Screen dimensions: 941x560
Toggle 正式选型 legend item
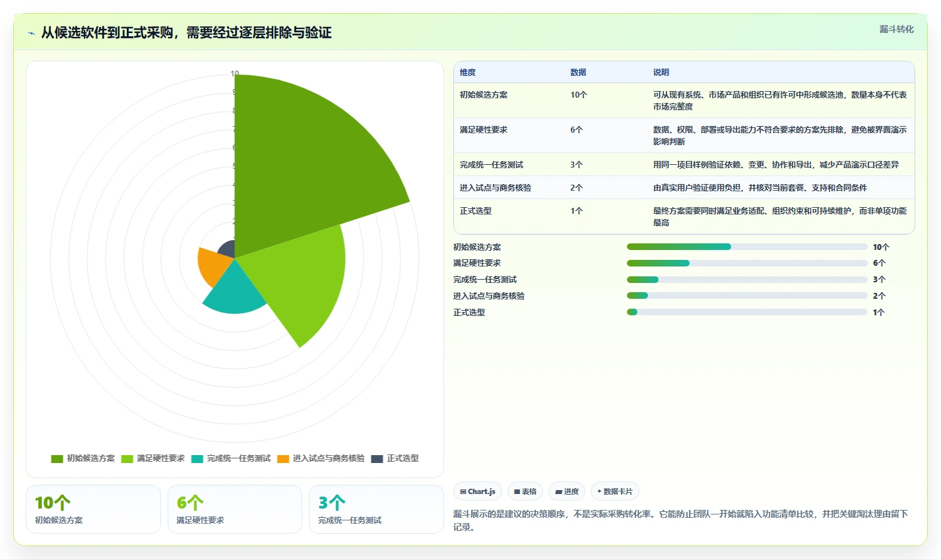(395, 458)
